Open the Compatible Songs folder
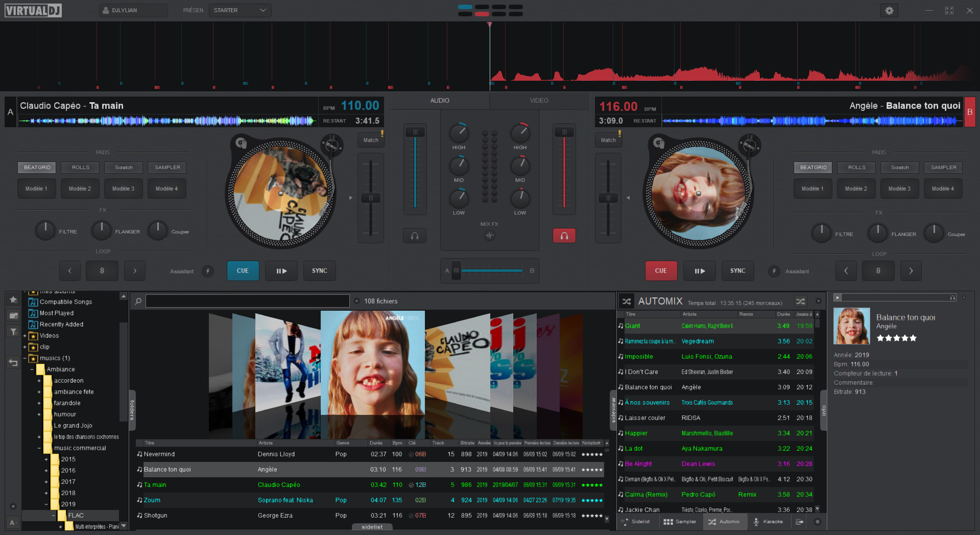 coord(61,302)
